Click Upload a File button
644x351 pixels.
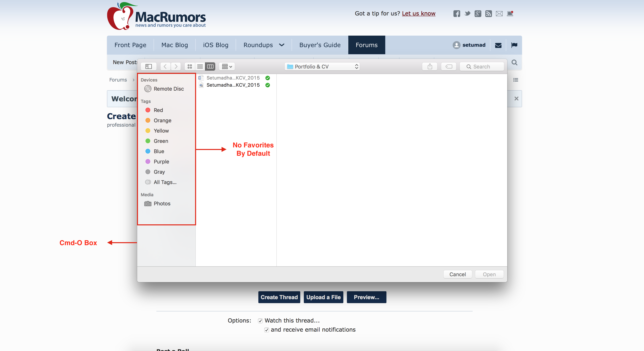[x=323, y=297]
